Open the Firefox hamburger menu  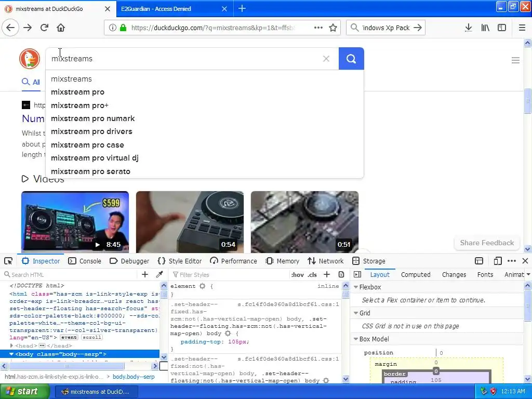[x=522, y=28]
